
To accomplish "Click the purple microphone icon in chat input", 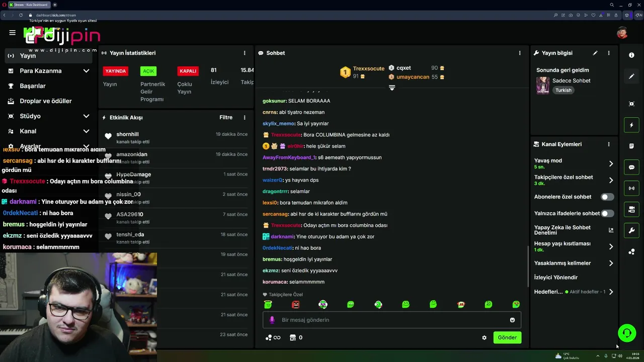I will point(272,320).
